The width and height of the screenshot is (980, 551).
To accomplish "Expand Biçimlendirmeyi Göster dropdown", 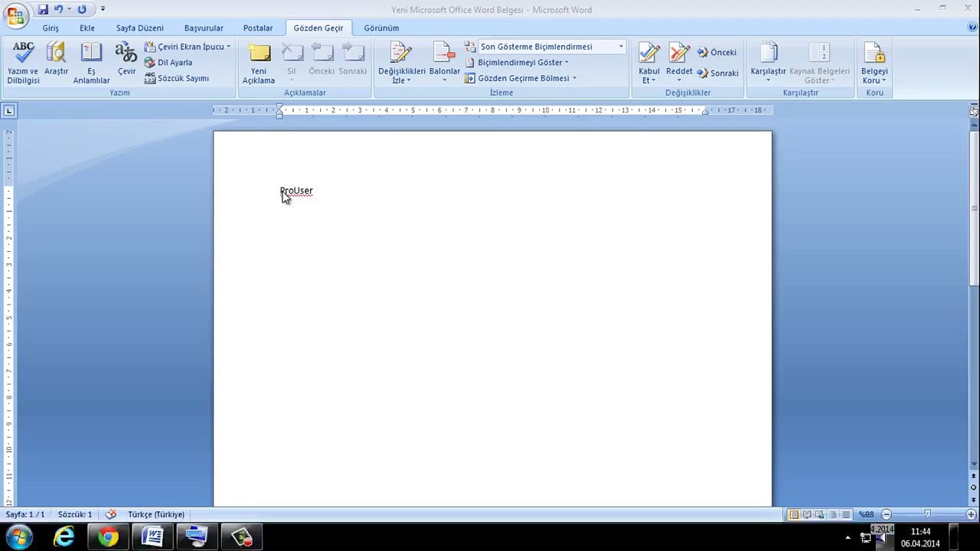I will (567, 63).
